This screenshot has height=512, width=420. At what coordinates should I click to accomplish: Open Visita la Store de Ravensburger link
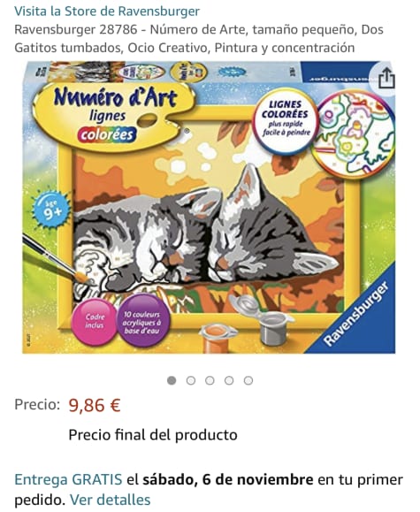point(107,11)
